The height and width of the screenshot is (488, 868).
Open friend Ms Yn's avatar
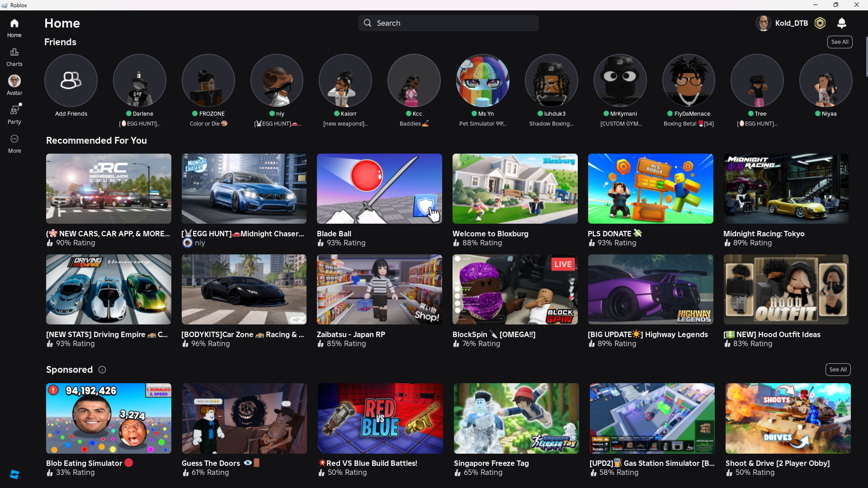pos(482,80)
